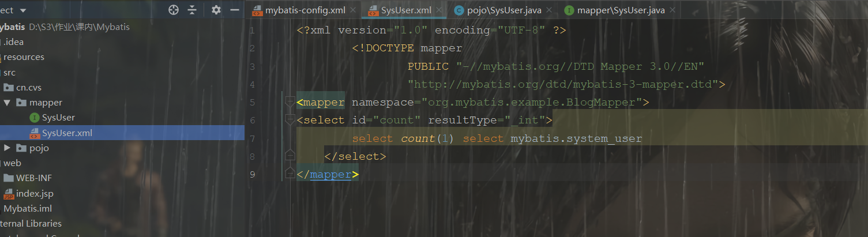The height and width of the screenshot is (237, 868).
Task: Fold the mapper tag at line 5
Action: coord(290,102)
